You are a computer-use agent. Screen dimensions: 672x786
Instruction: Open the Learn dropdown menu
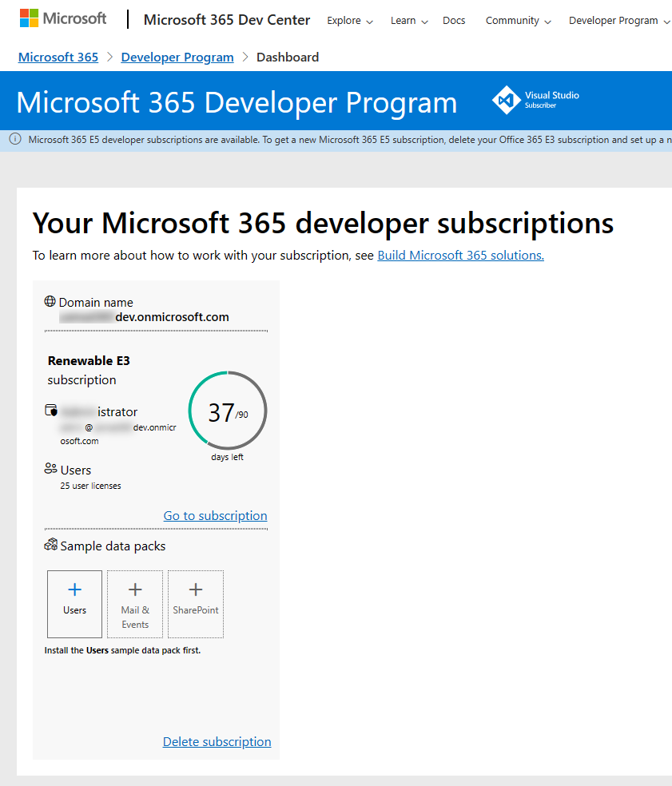click(408, 20)
